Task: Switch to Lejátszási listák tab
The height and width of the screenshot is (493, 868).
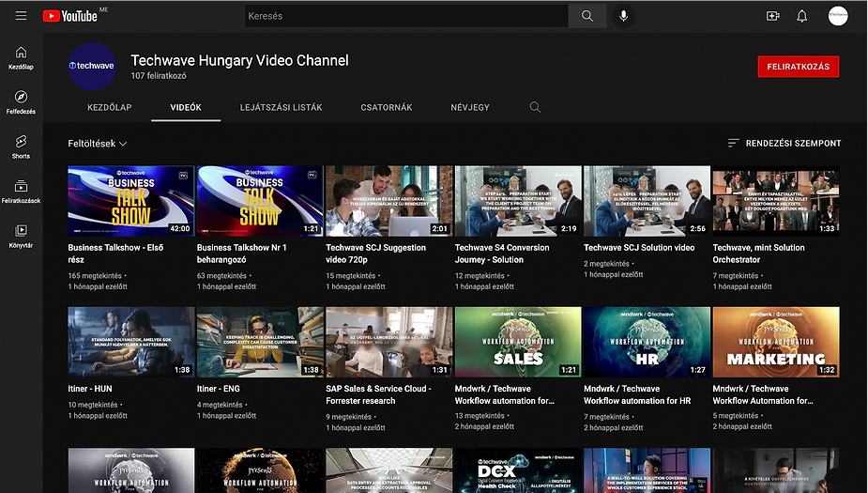Action: point(281,107)
